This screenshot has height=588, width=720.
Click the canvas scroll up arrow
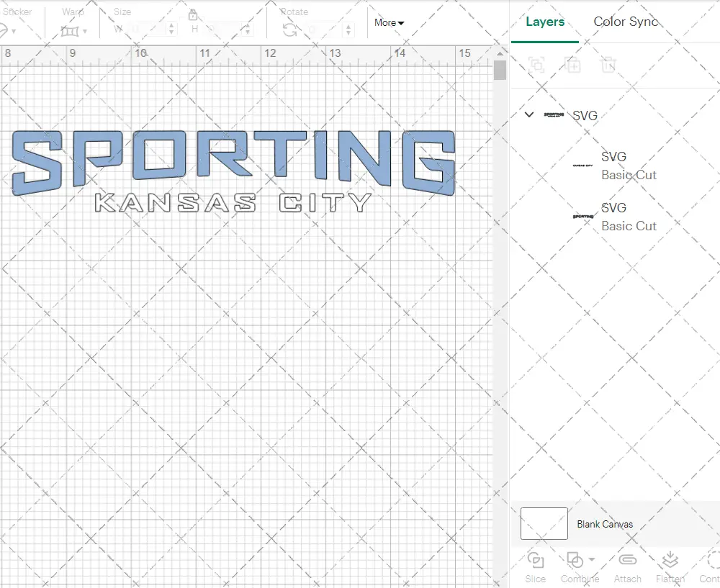click(500, 54)
